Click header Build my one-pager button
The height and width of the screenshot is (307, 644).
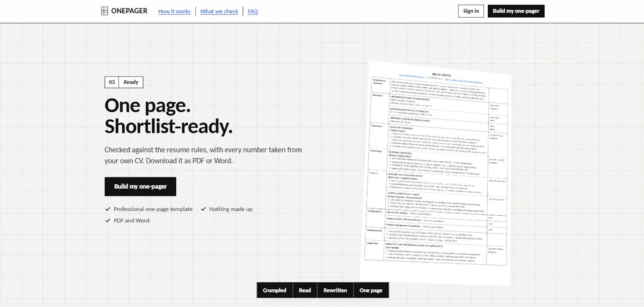(x=516, y=11)
